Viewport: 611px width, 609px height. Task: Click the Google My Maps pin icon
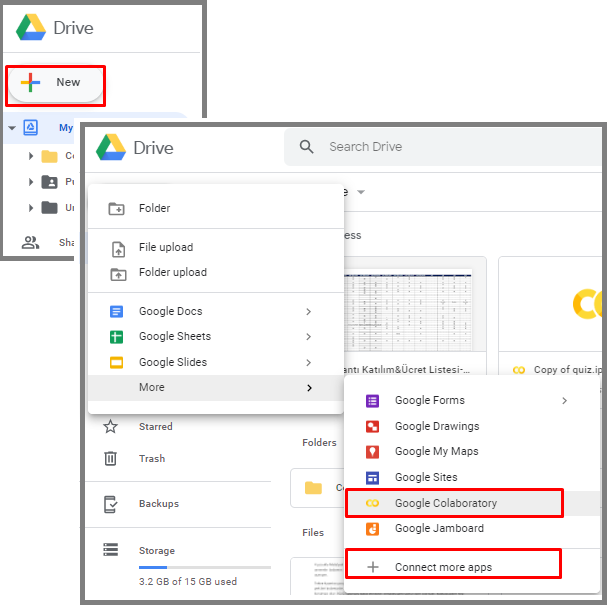373,452
